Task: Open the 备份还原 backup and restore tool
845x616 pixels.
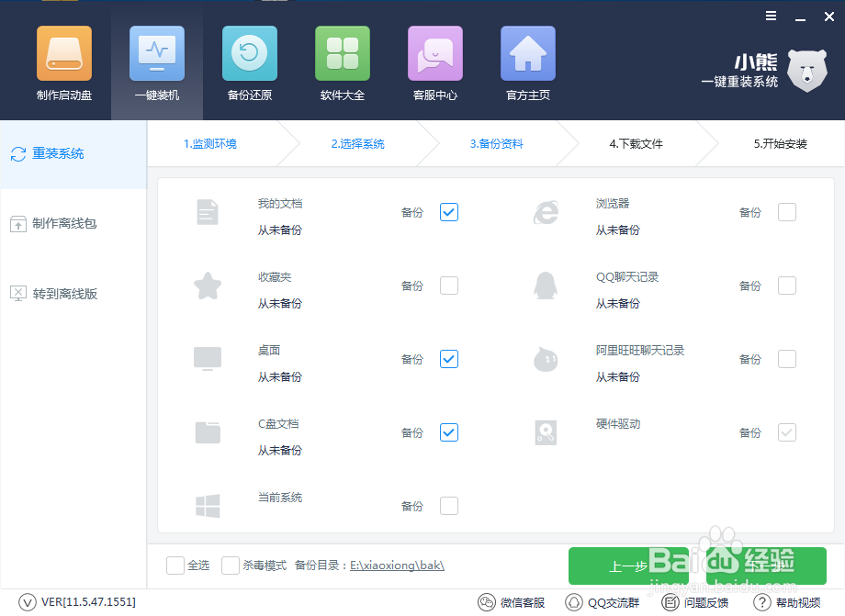Action: [x=249, y=64]
